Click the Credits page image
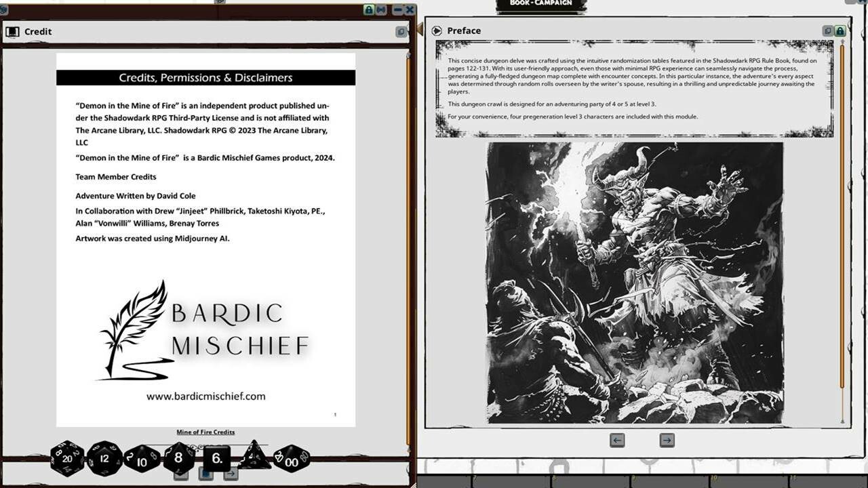868x488 pixels. click(205, 240)
